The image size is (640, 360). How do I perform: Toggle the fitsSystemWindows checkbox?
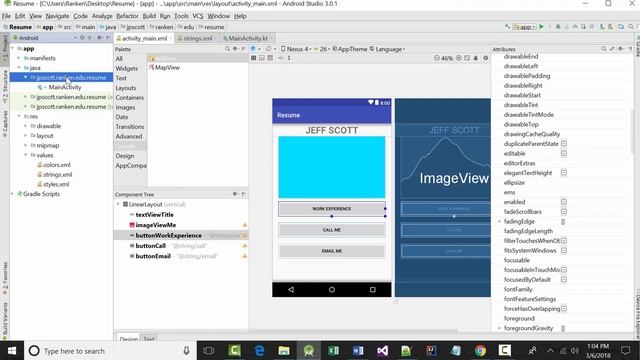tap(564, 250)
